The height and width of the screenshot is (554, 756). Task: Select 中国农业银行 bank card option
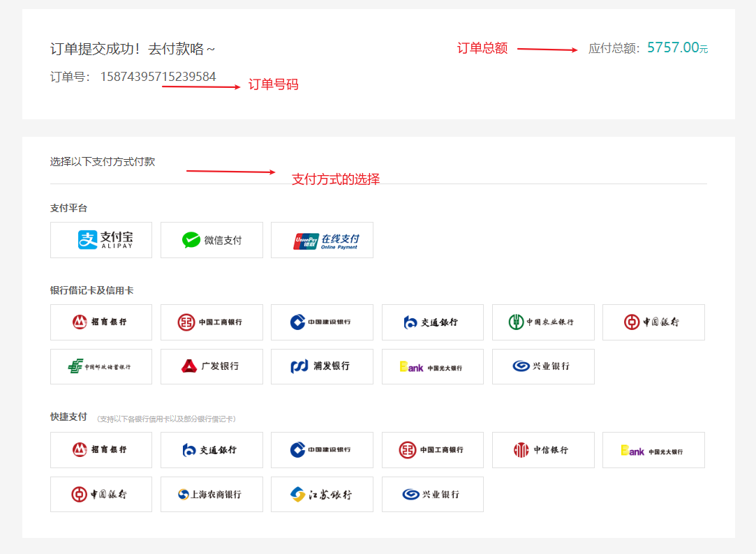pos(543,322)
